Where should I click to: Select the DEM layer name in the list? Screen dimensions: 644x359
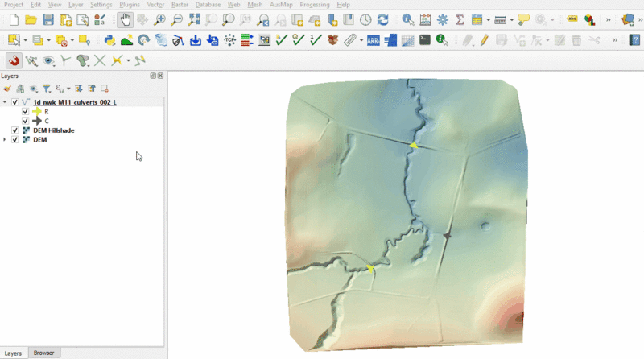click(39, 140)
